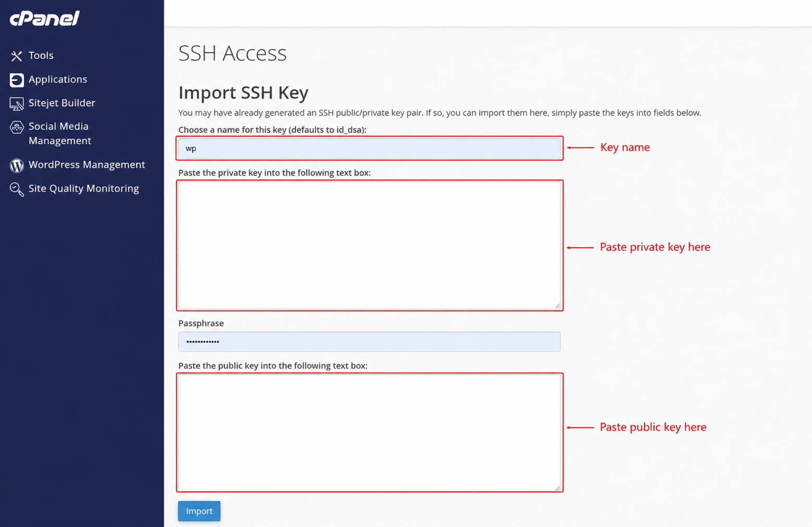Image resolution: width=812 pixels, height=527 pixels.
Task: Click the Applications sidebar icon
Action: point(17,80)
